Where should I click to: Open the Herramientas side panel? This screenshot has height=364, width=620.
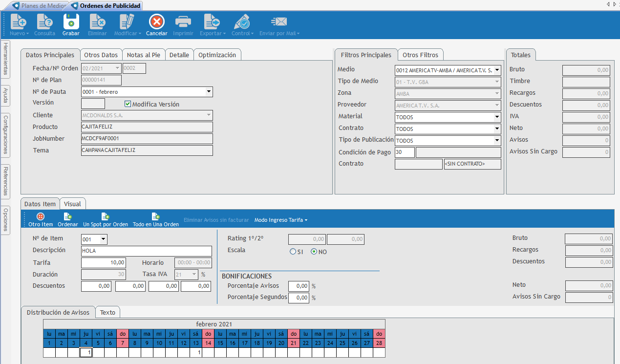tap(5, 58)
